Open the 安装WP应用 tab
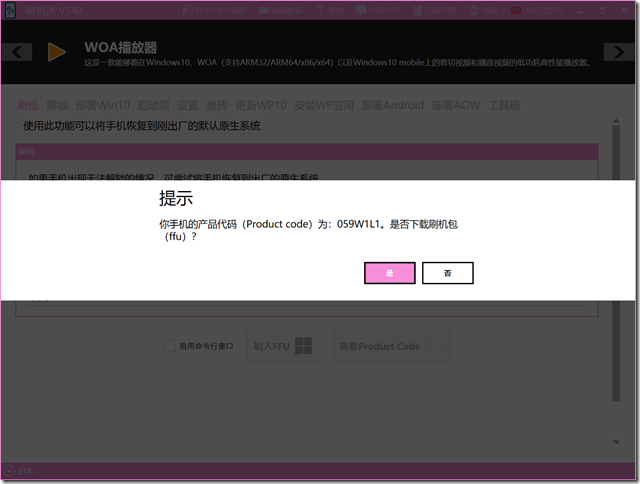The width and height of the screenshot is (640, 484). pyautogui.click(x=325, y=105)
